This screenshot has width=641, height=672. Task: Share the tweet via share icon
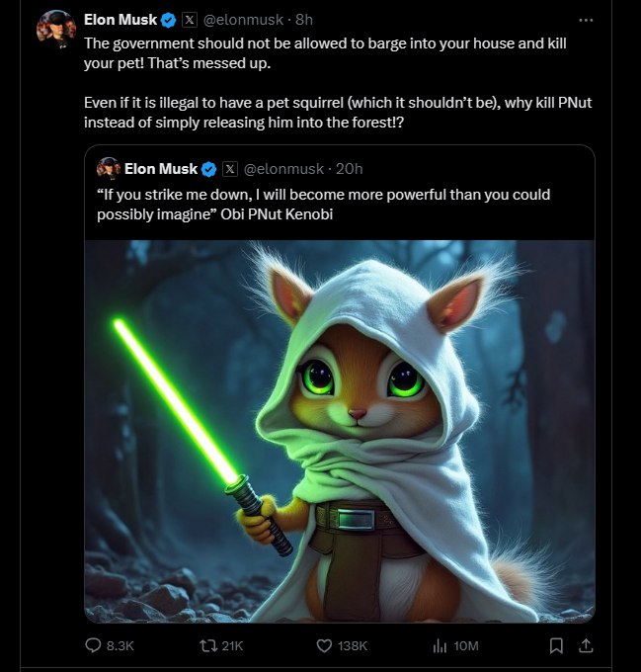(x=586, y=645)
